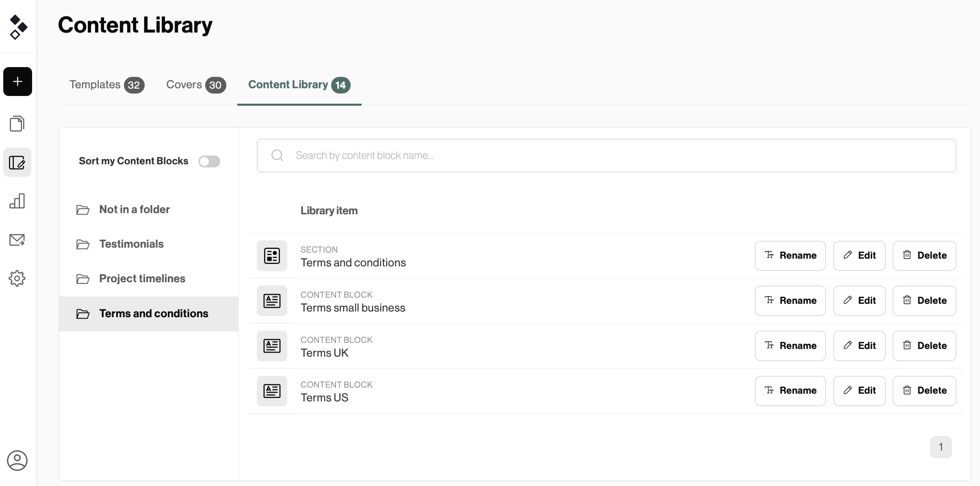This screenshot has height=486, width=980.
Task: Click the folder icon beside Testimonials
Action: tap(83, 244)
